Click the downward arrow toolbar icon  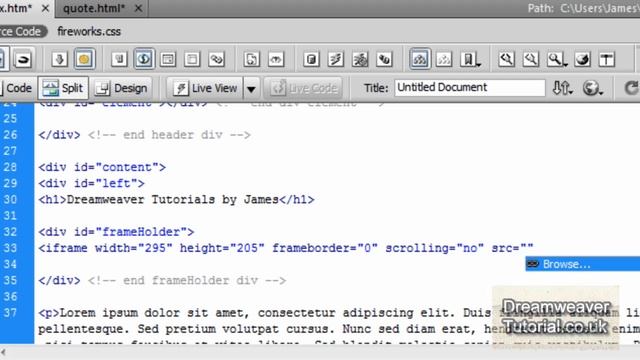(x=60, y=60)
